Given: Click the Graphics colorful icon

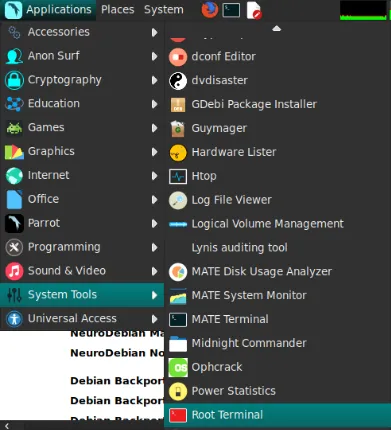Looking at the screenshot, I should tap(14, 152).
